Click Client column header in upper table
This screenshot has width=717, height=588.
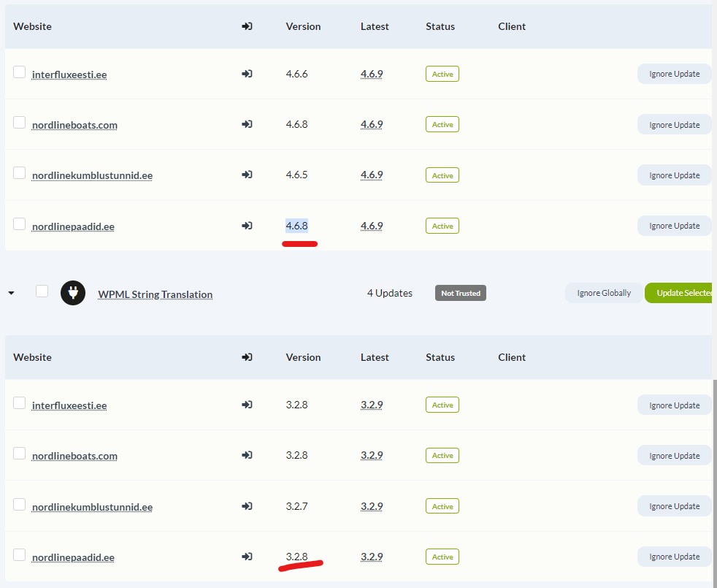pyautogui.click(x=512, y=26)
